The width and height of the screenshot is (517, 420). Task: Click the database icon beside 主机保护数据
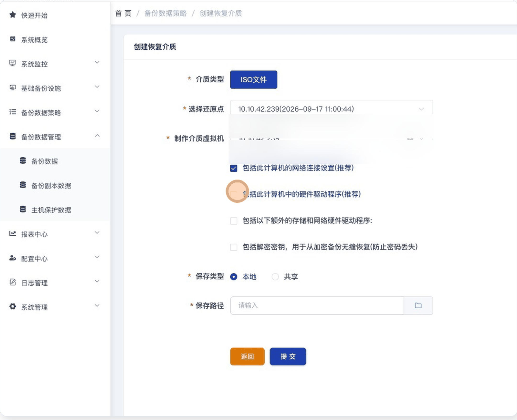pyautogui.click(x=23, y=210)
